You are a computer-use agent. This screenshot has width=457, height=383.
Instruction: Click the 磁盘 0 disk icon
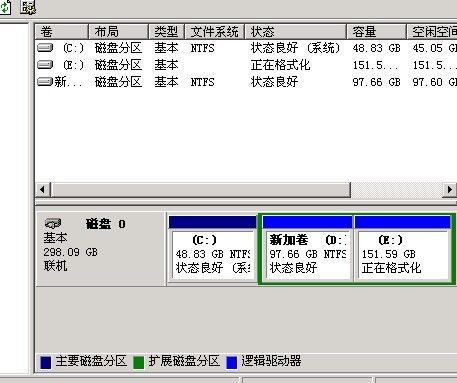click(53, 223)
